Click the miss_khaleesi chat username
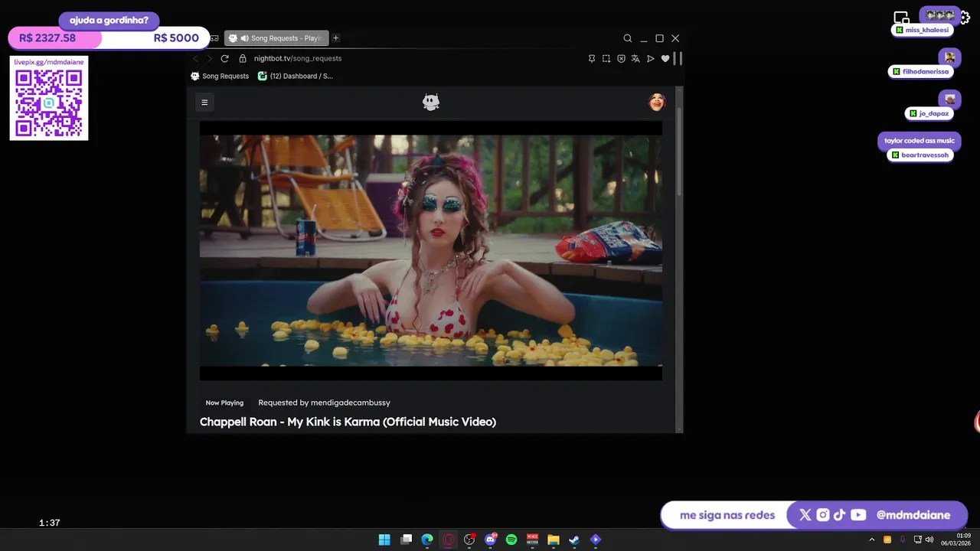Viewport: 980px width, 551px height. point(926,30)
